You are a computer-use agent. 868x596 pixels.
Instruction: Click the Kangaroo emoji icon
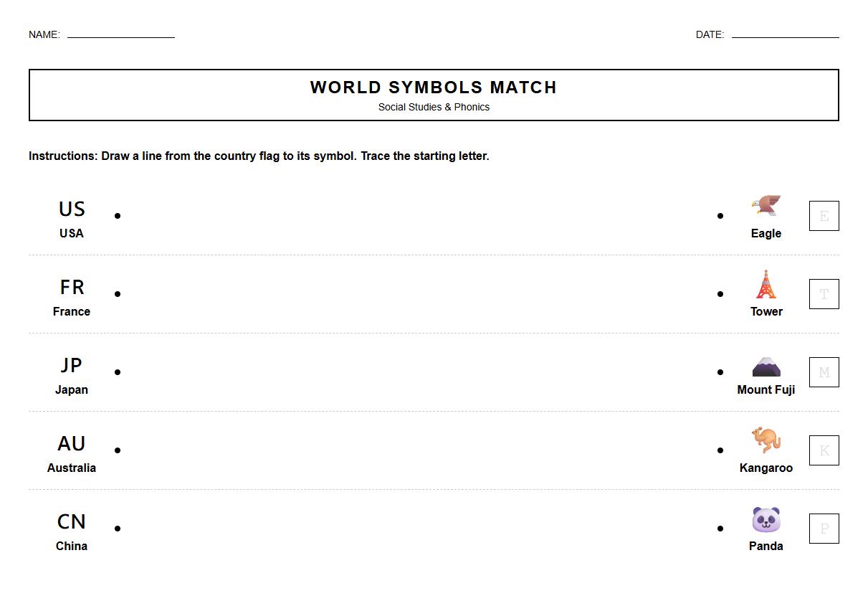point(766,440)
